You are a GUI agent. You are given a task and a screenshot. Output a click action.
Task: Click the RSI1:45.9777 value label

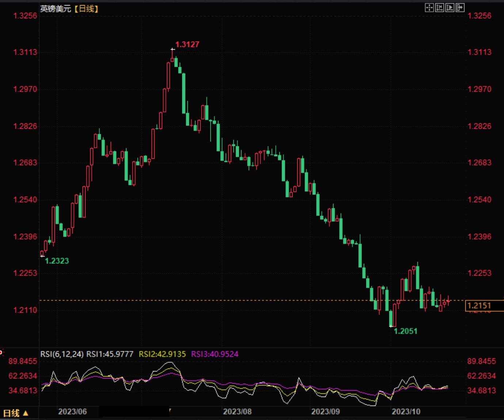tap(110, 354)
